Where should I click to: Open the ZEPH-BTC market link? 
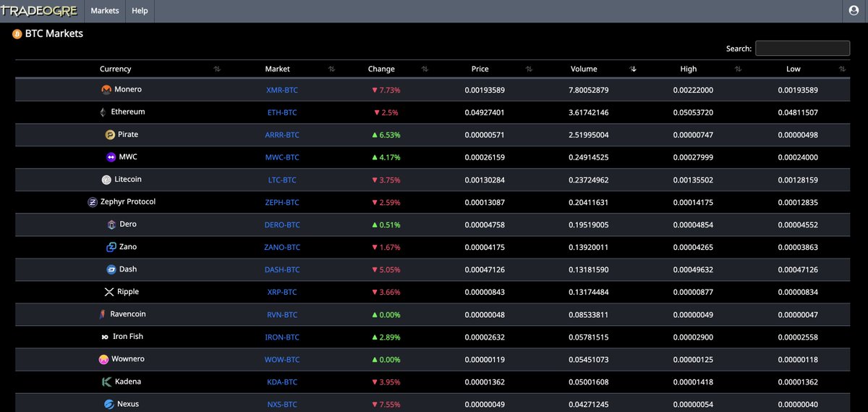282,203
